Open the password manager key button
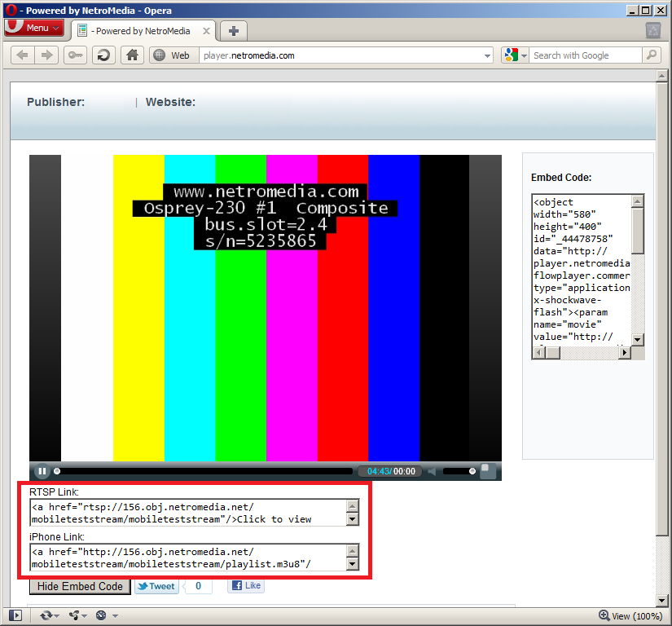The width and height of the screenshot is (672, 626). 76,55
